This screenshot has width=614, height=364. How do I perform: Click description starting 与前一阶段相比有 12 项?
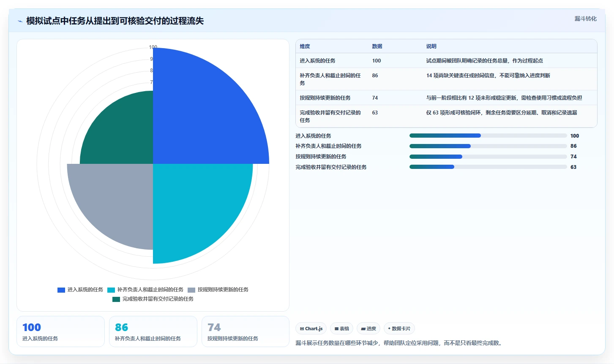coord(504,98)
